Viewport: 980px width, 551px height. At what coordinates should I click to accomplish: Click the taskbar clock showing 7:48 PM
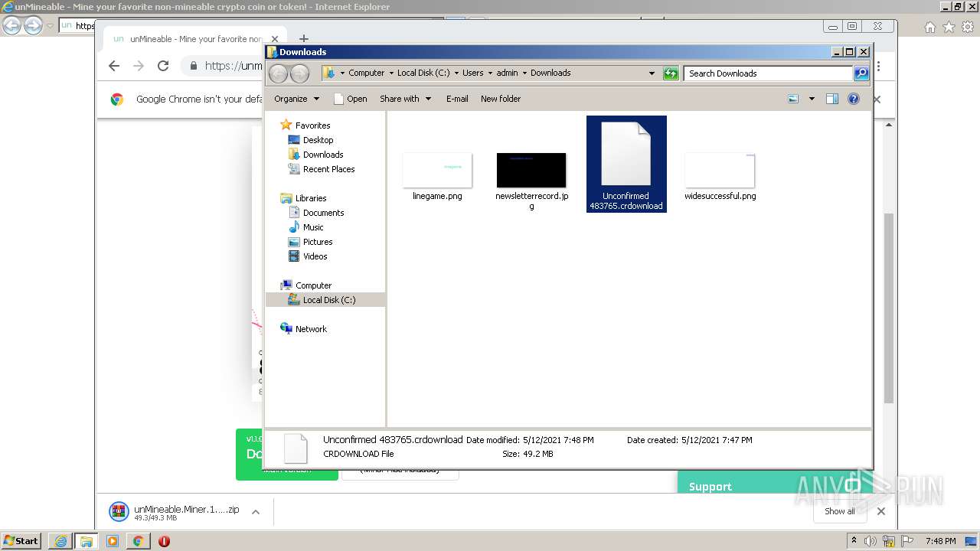(x=940, y=541)
